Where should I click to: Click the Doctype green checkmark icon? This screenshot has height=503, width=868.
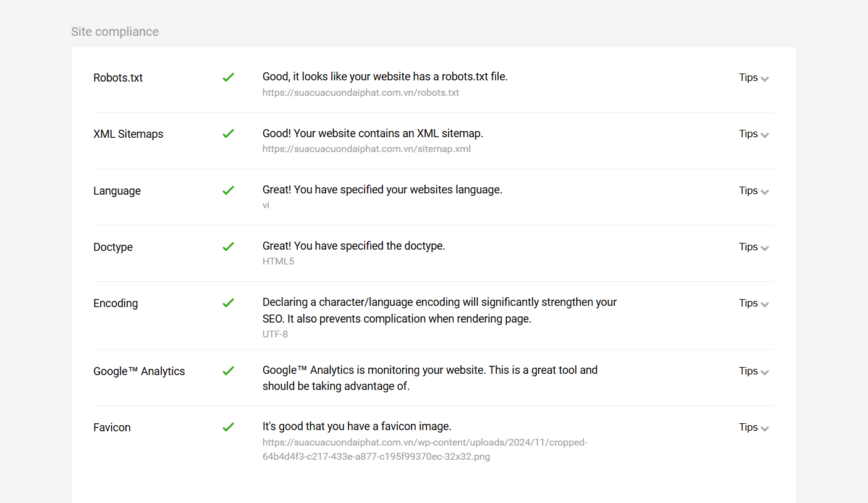pyautogui.click(x=228, y=247)
